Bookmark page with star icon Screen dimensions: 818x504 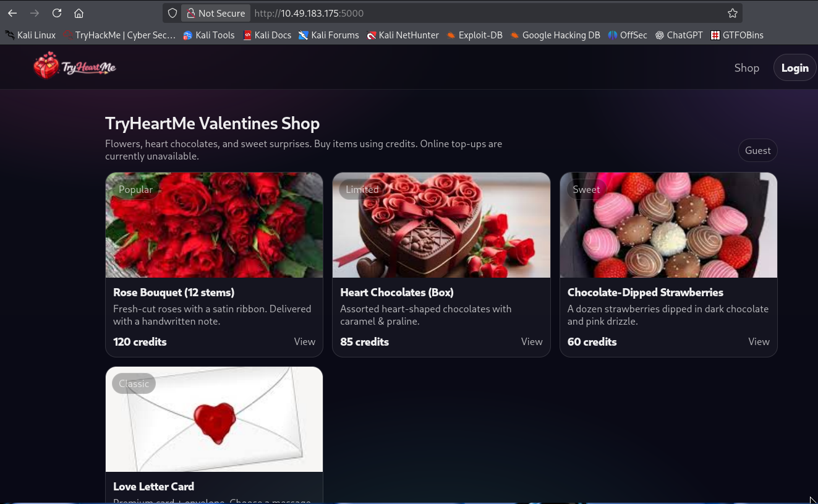733,13
